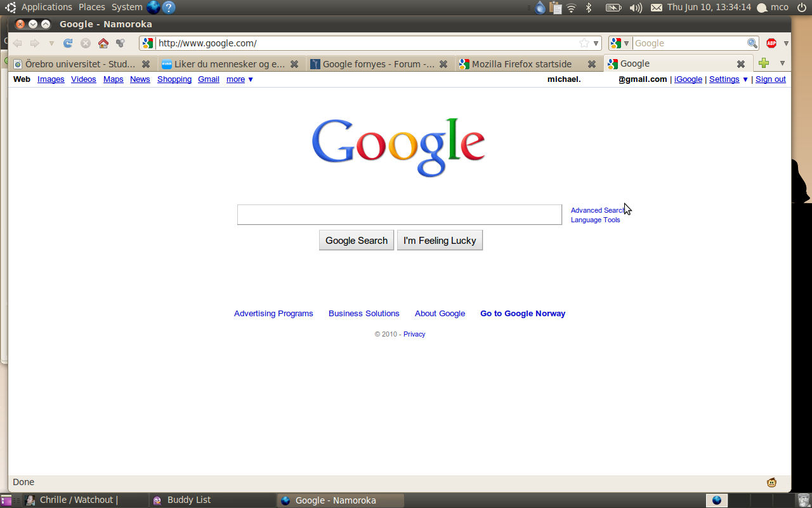Open the search engine selector dropdown

[620, 43]
